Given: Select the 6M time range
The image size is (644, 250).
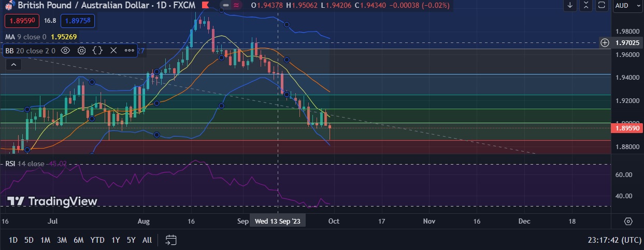Looking at the screenshot, I should [x=79, y=240].
